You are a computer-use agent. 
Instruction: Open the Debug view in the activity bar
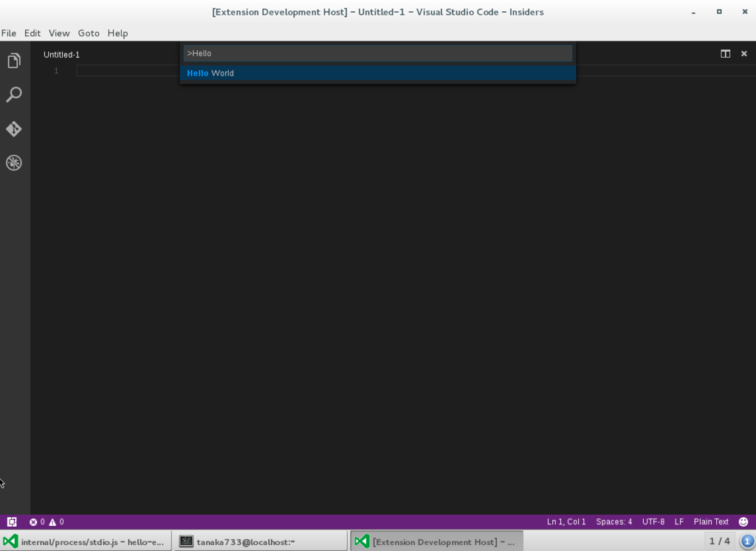click(14, 162)
